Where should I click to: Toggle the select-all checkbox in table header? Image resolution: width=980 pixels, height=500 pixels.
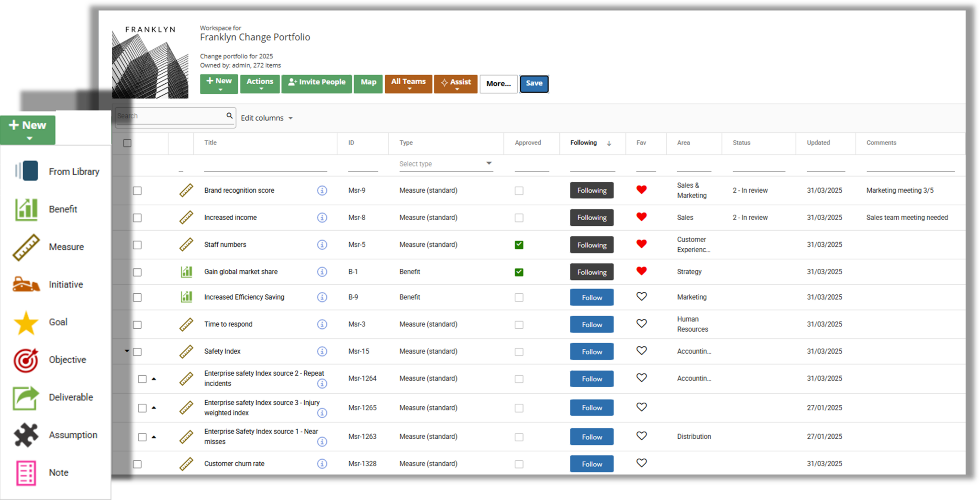click(x=127, y=143)
